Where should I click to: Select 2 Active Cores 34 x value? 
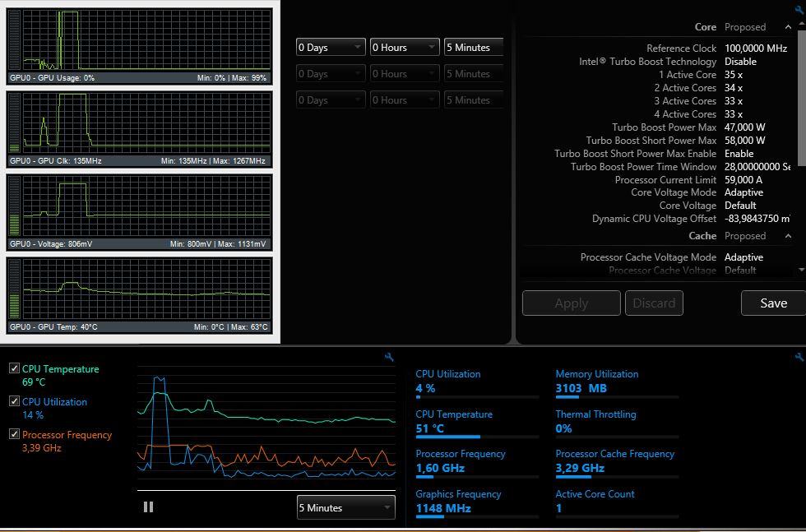click(x=734, y=88)
